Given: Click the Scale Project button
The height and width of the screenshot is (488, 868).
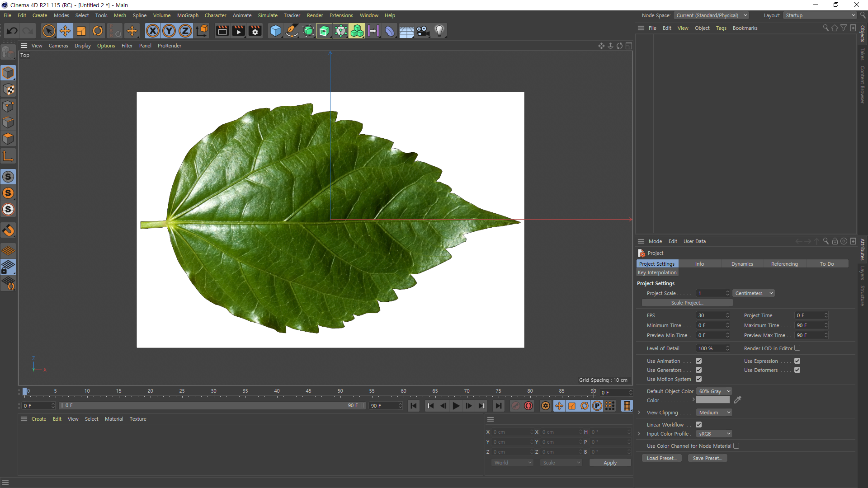Looking at the screenshot, I should 687,303.
